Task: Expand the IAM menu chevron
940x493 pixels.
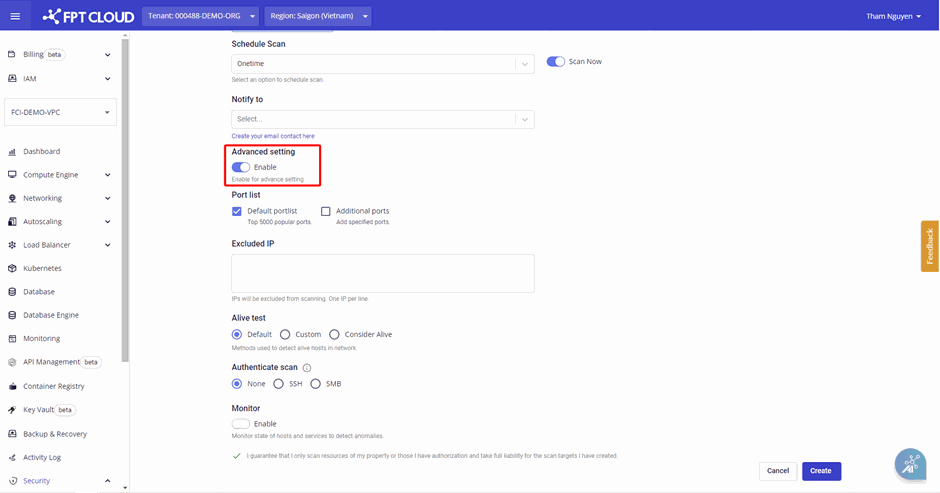Action: [107, 79]
